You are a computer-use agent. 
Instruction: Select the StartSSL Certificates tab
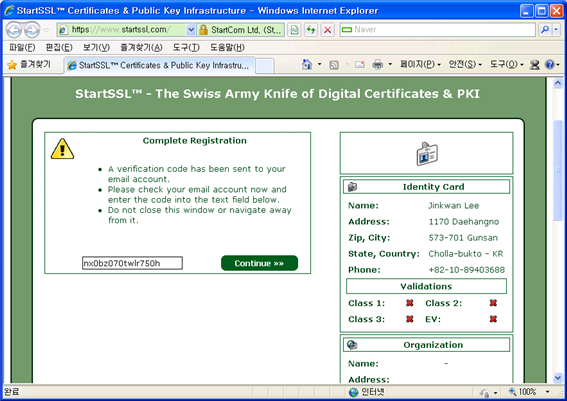point(159,65)
